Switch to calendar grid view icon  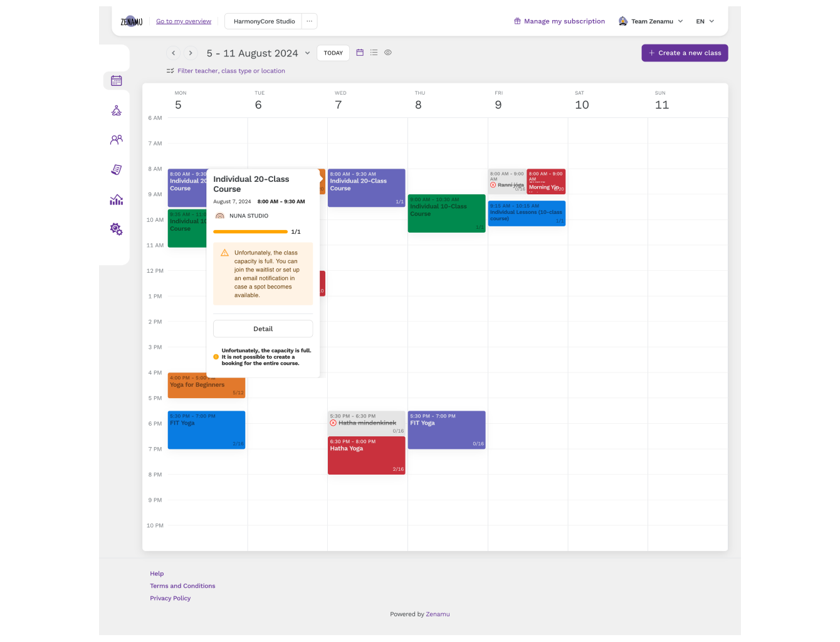pyautogui.click(x=360, y=53)
